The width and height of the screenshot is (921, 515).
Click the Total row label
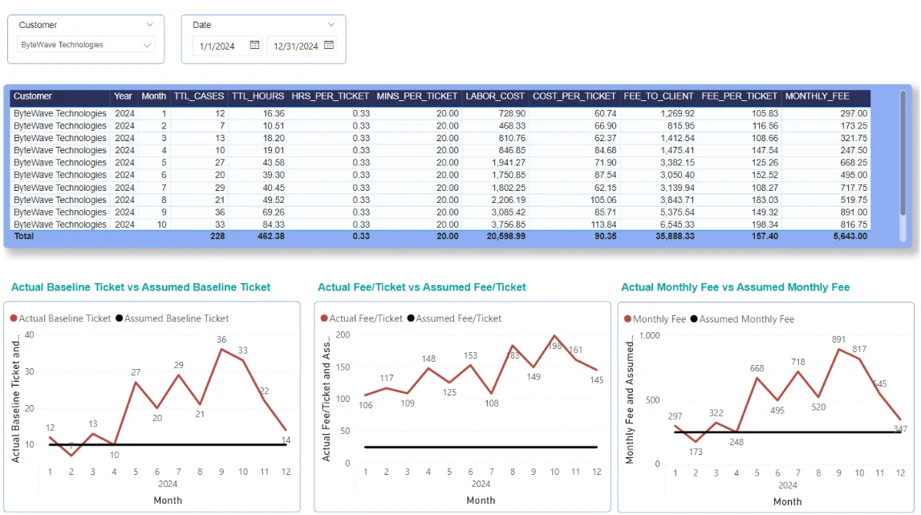coord(24,236)
